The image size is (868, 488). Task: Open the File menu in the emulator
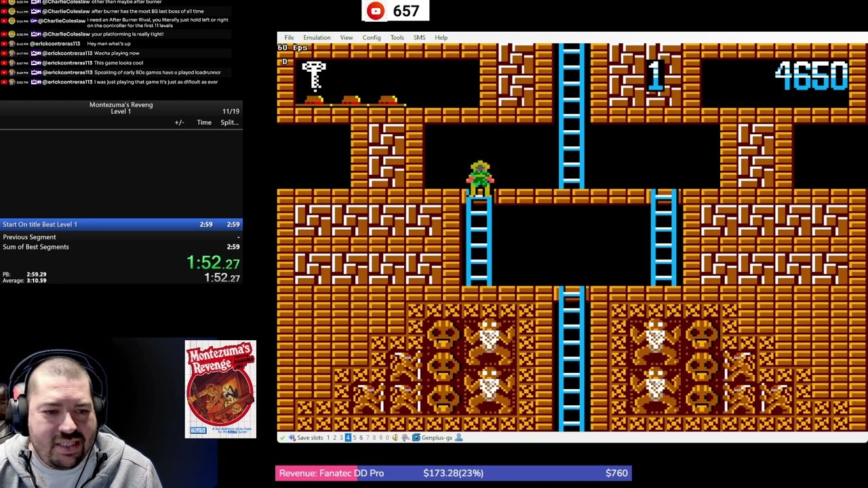point(289,38)
